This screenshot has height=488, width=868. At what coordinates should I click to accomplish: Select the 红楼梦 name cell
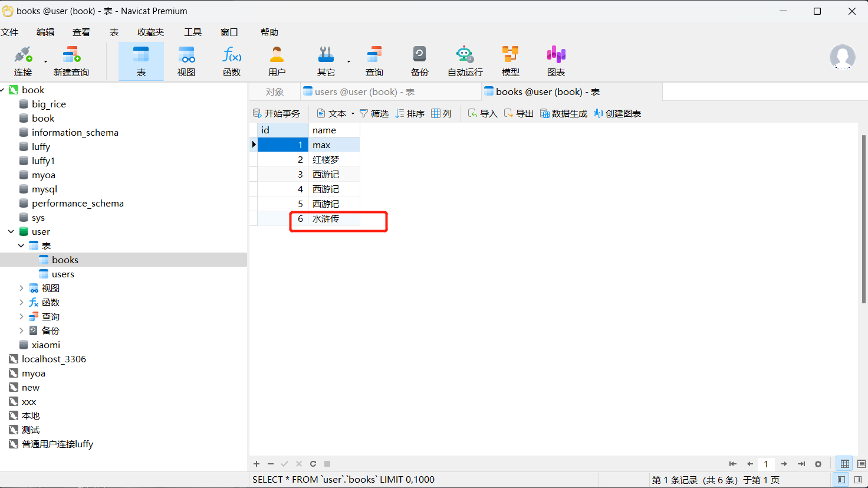point(334,159)
